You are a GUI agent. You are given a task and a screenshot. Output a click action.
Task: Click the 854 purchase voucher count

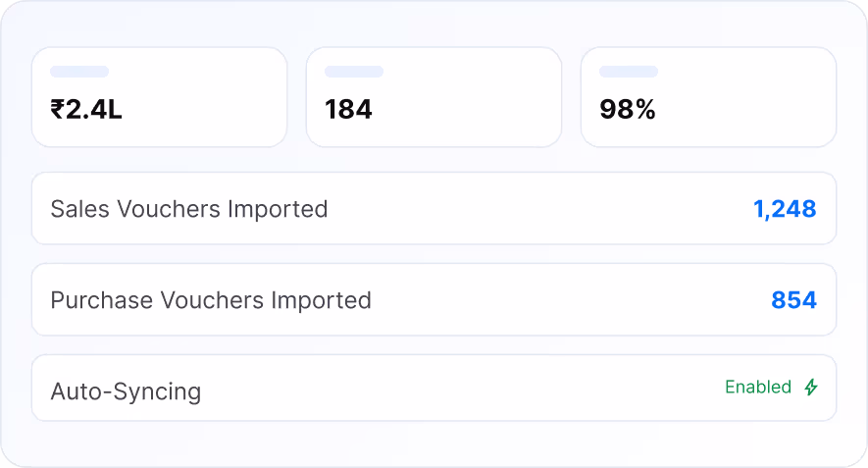(793, 300)
